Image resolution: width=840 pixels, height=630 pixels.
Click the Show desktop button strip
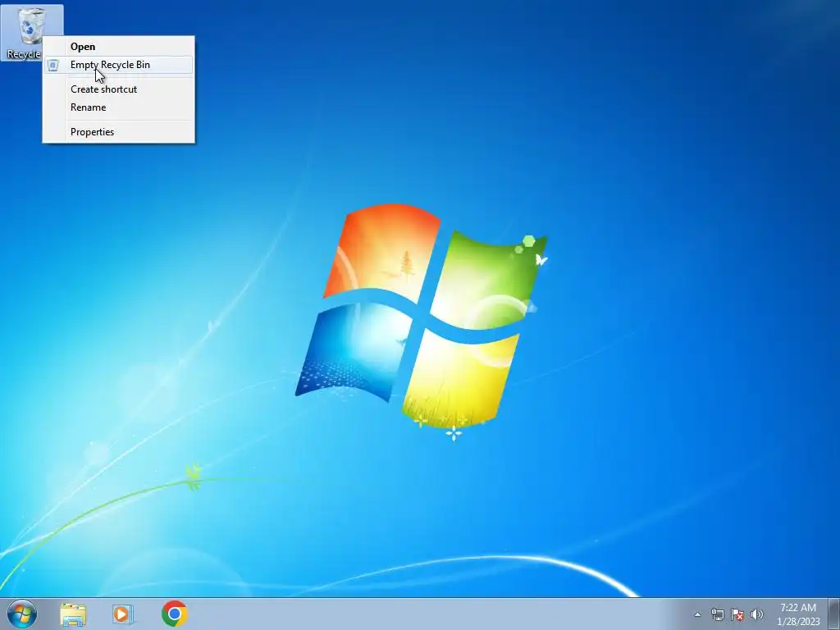(x=834, y=614)
